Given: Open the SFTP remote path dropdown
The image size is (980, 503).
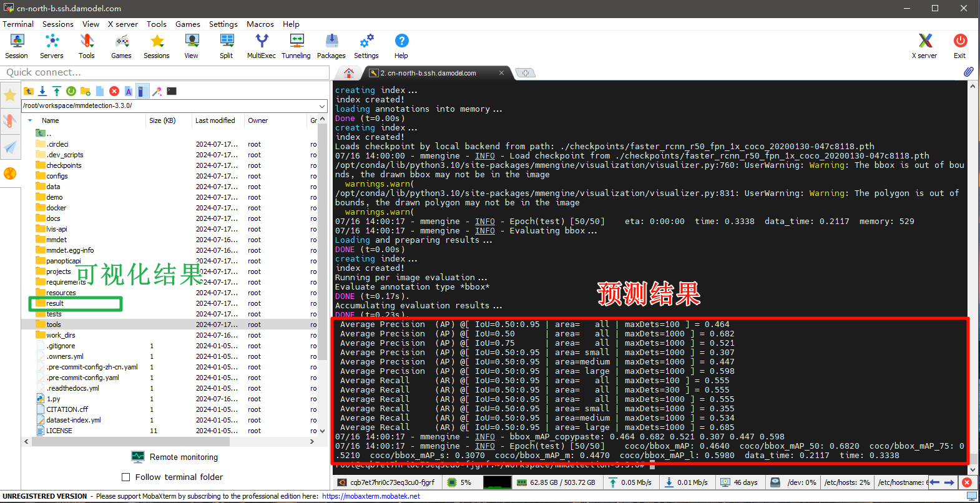Looking at the screenshot, I should [322, 105].
